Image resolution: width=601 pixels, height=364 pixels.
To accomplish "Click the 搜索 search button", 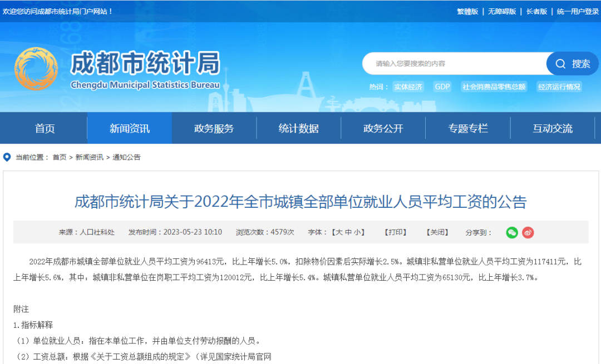I will (x=573, y=63).
